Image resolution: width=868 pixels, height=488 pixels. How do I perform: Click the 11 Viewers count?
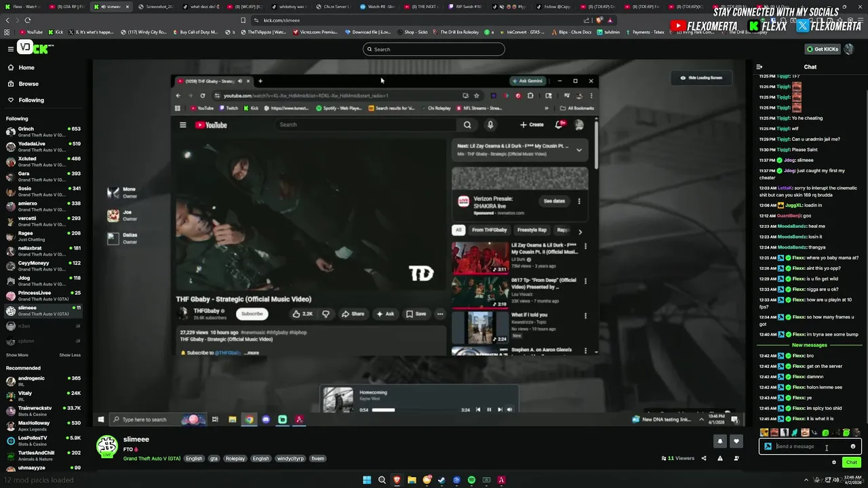click(x=678, y=458)
